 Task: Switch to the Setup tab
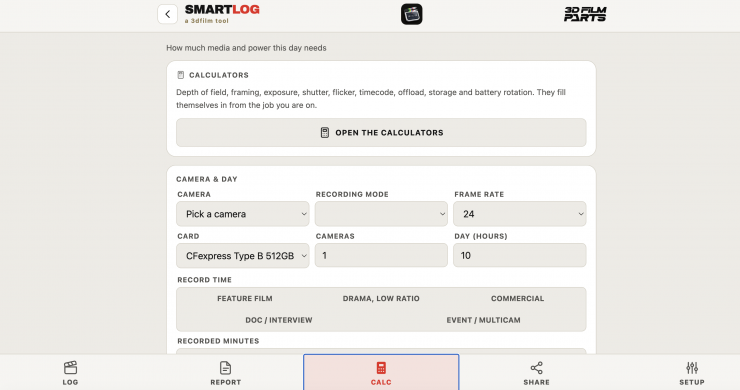[692, 373]
